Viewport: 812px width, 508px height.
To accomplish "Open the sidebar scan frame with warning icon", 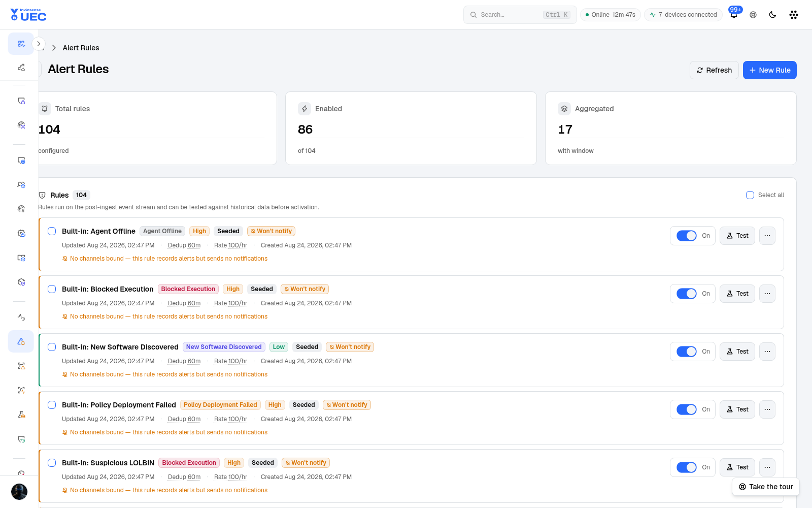I will [x=21, y=366].
